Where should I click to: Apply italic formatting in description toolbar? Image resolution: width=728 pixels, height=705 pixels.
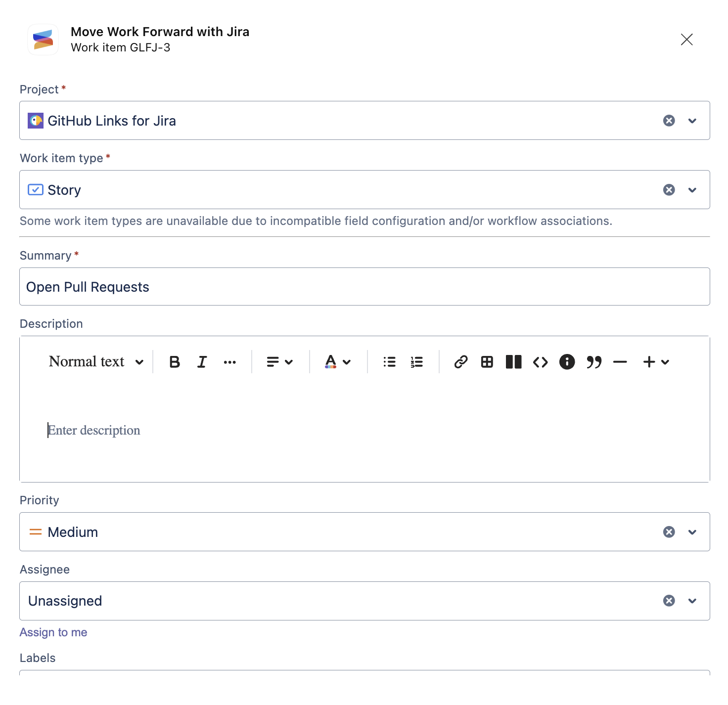(x=202, y=362)
